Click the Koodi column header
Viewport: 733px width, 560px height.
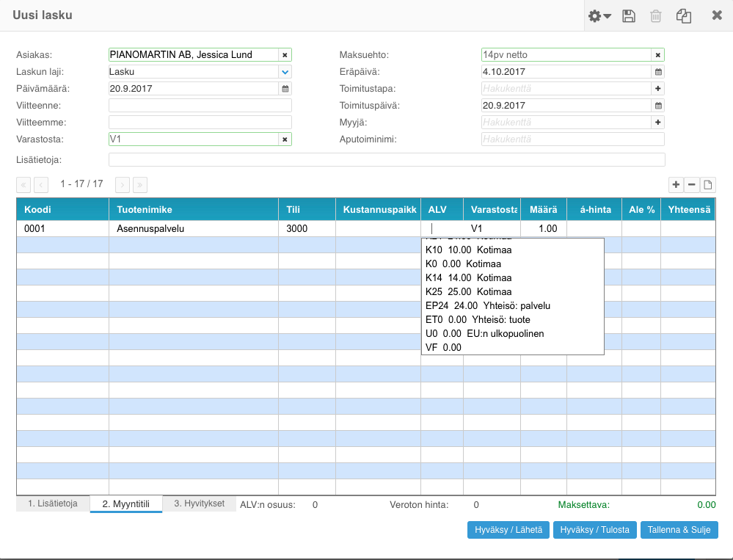click(62, 209)
